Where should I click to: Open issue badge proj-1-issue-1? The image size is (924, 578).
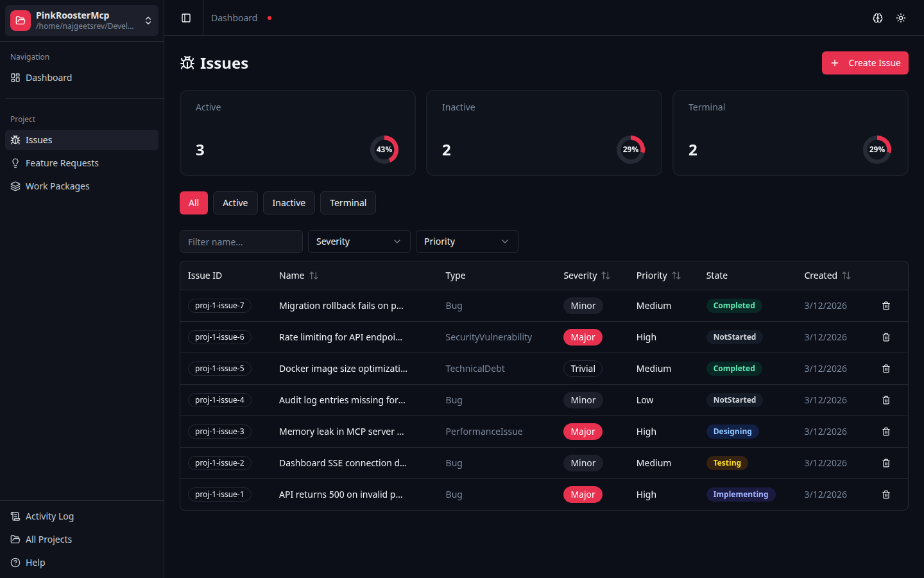tap(219, 495)
